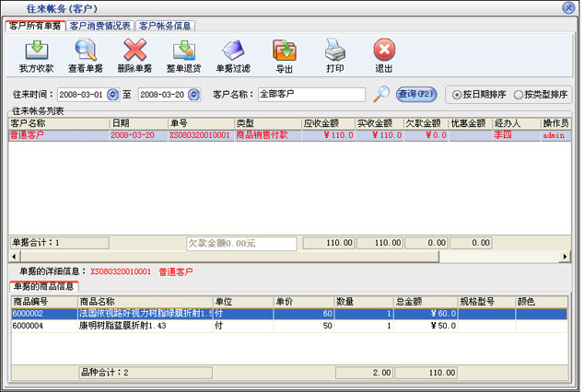Click the 客户名称 input field
This screenshot has height=392, width=584.
pyautogui.click(x=311, y=94)
